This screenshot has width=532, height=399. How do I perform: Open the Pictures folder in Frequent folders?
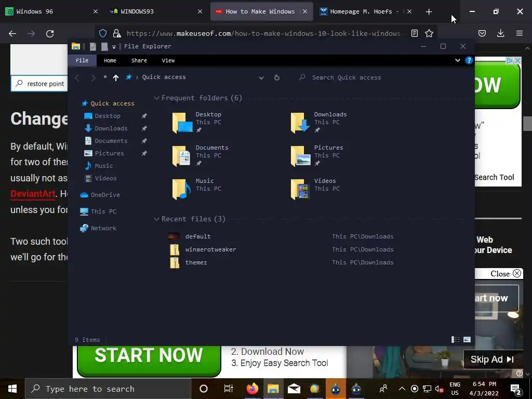[x=317, y=155]
